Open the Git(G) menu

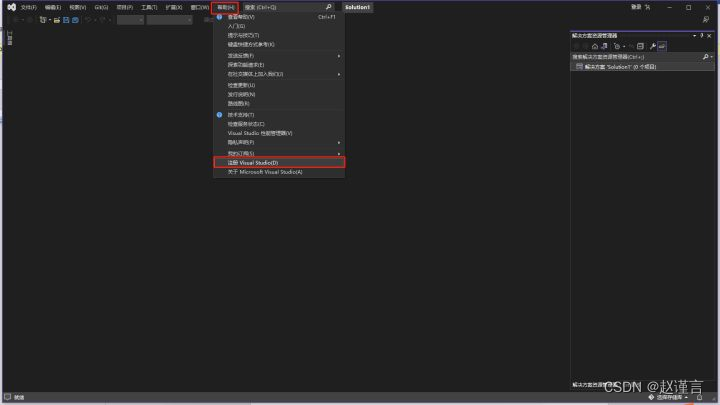pyautogui.click(x=101, y=7)
